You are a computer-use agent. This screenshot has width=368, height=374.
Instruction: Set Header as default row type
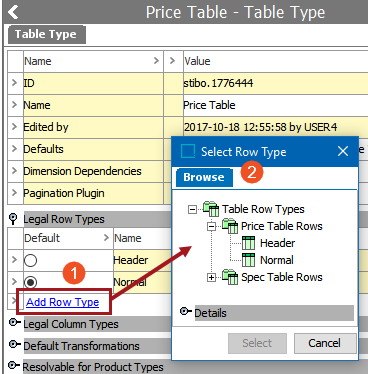tap(30, 260)
